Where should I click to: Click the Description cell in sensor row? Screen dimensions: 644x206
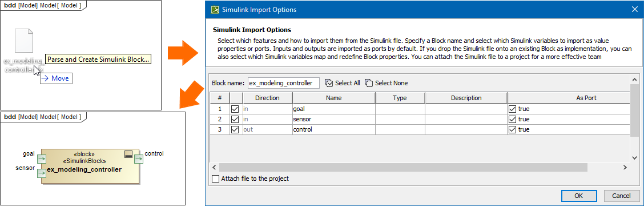(466, 119)
